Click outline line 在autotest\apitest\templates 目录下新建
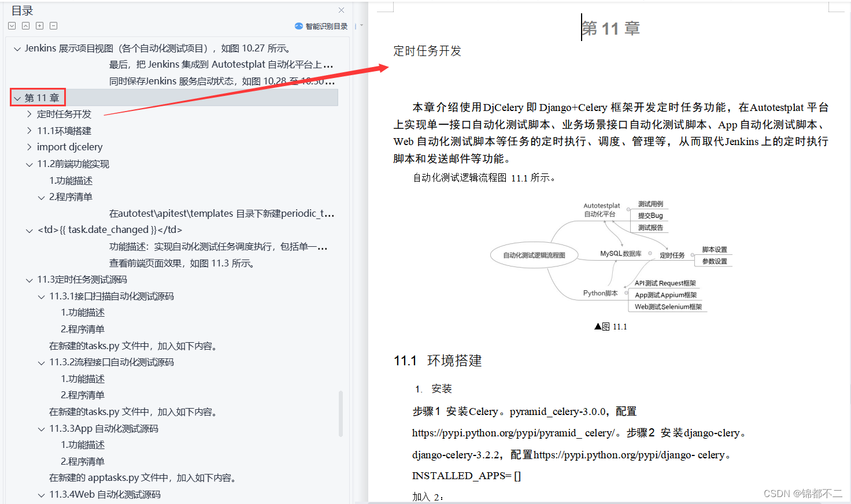This screenshot has width=851, height=504. (x=222, y=213)
